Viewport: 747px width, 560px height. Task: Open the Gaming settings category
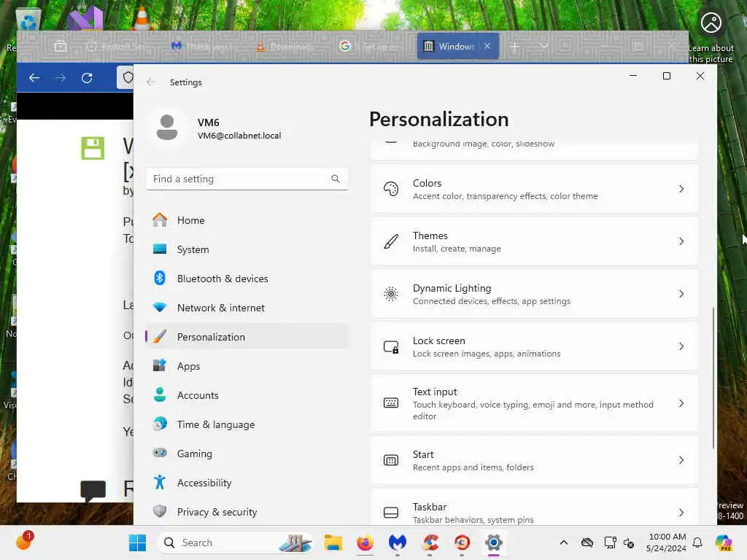coord(247,454)
